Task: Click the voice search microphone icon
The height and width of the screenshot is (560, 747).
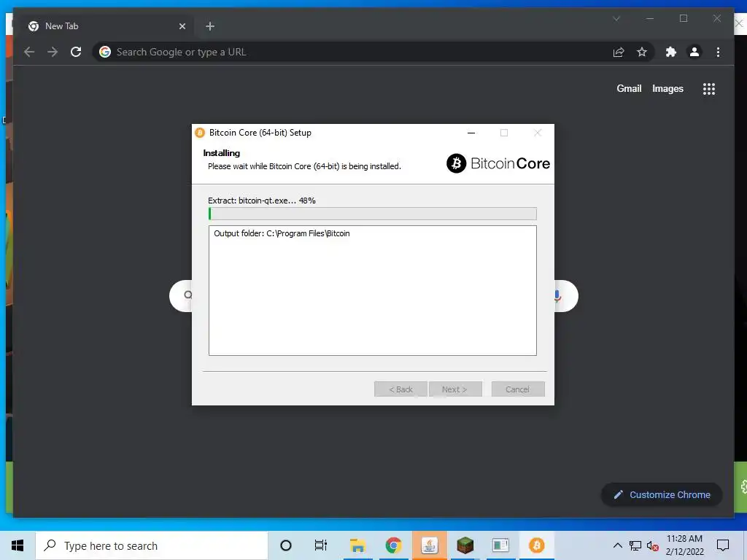Action: (557, 296)
